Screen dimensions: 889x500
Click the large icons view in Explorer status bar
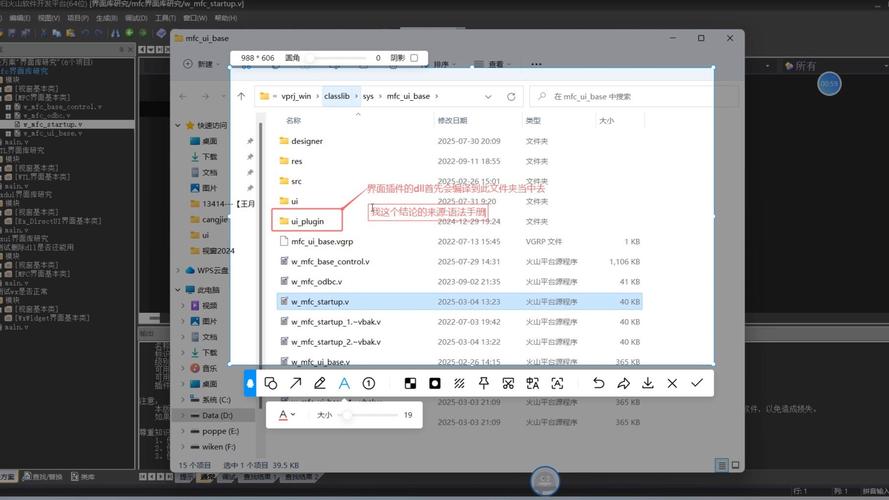[x=735, y=465]
